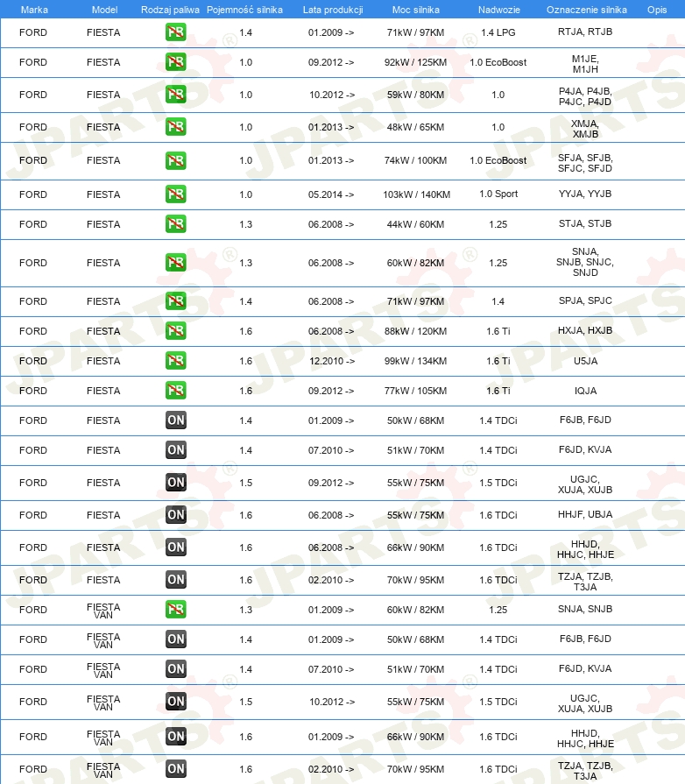This screenshot has height=784, width=685.
Task: Click the 'HXJA, HXJB' engine code cell
Action: point(585,330)
